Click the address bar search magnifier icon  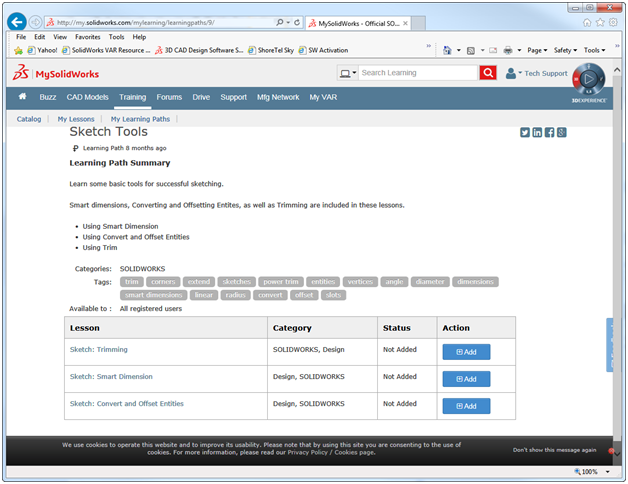(280, 22)
